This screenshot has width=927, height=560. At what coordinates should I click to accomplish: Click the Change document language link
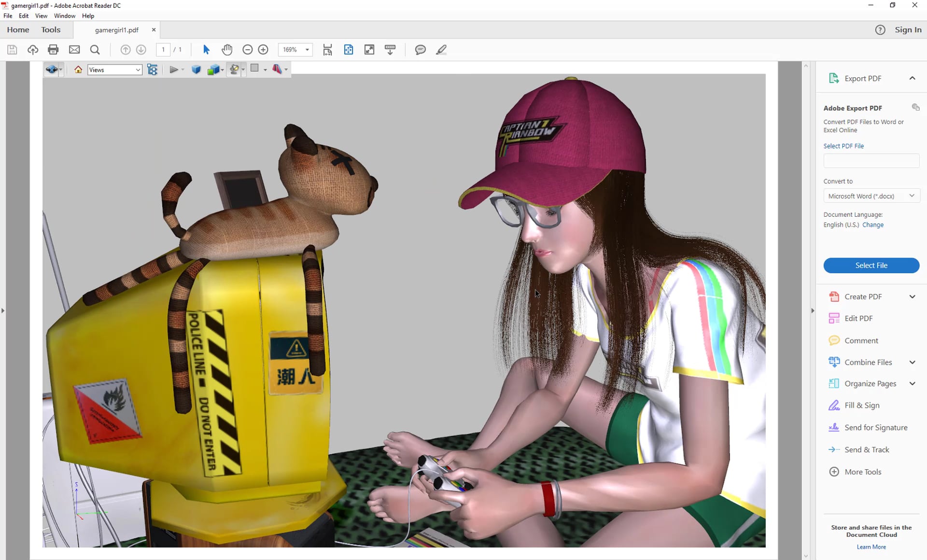click(873, 224)
